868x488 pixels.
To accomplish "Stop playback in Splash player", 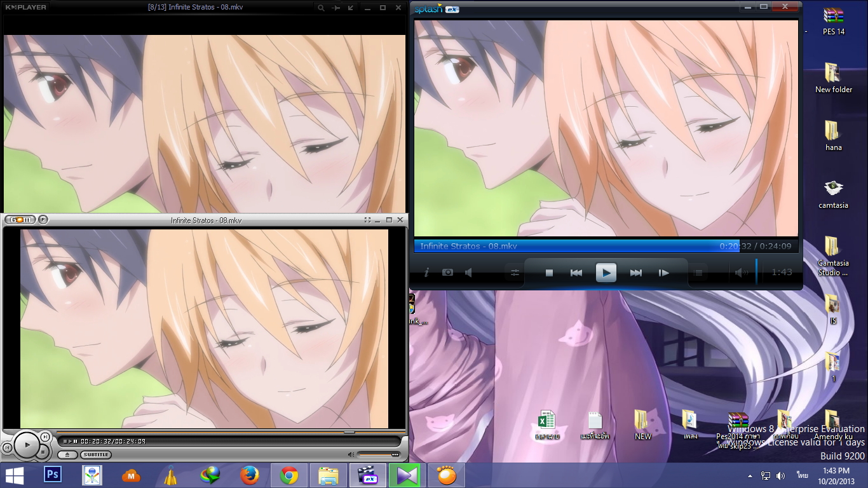I will (x=549, y=273).
